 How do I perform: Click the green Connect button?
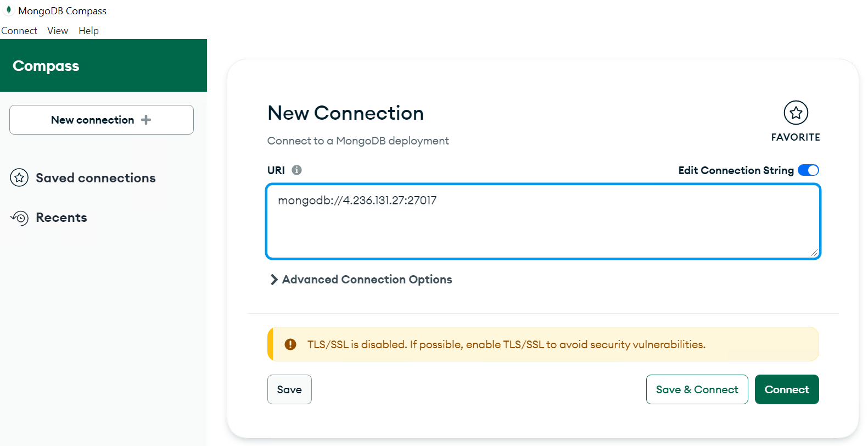coord(787,389)
